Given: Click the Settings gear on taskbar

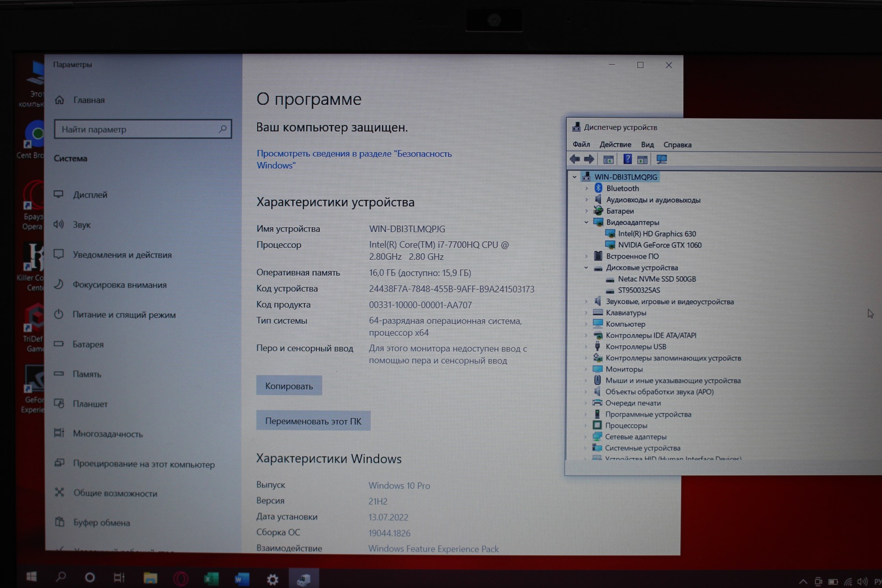Looking at the screenshot, I should coord(273,579).
